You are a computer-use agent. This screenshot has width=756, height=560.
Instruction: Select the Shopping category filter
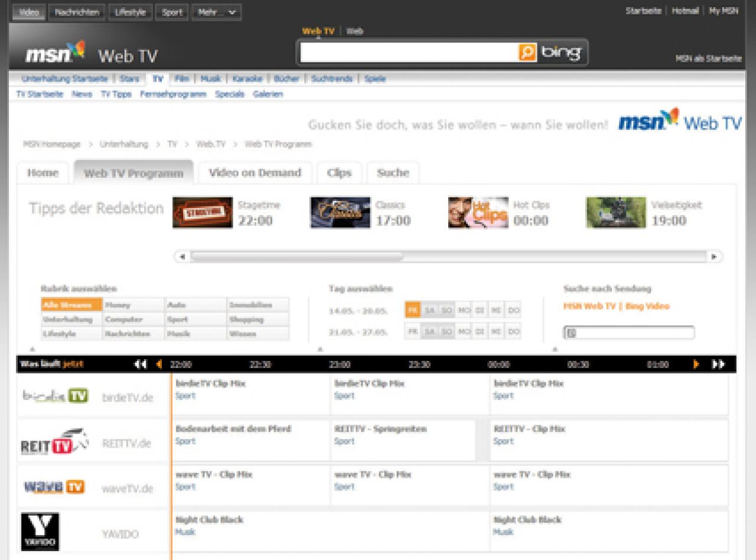pyautogui.click(x=258, y=320)
